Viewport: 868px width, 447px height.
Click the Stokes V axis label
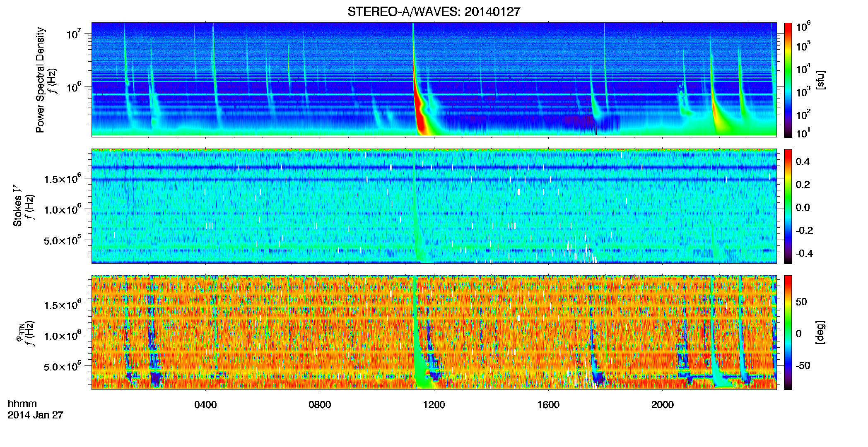point(17,206)
